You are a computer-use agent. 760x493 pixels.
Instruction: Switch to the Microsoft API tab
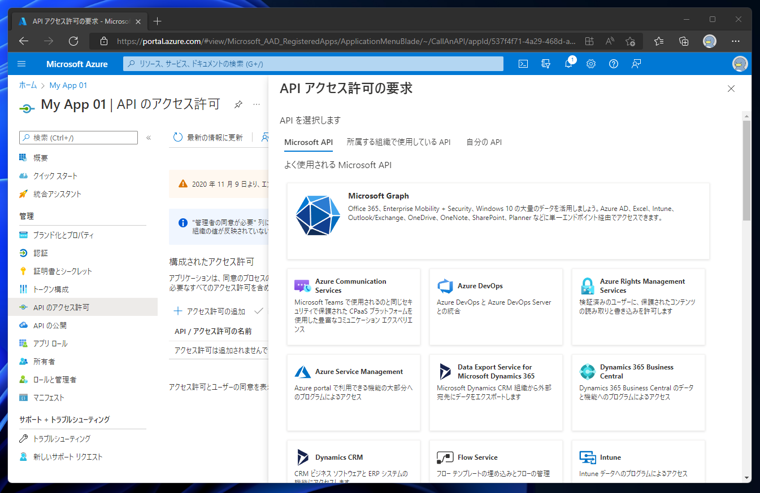click(x=308, y=142)
